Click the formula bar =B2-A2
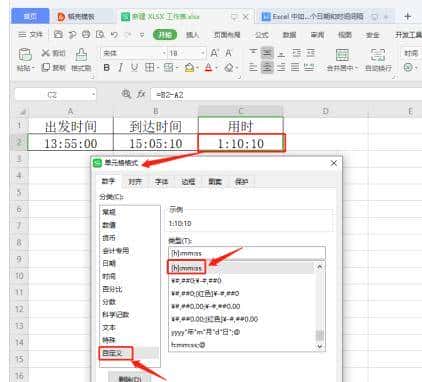Image resolution: width=422 pixels, height=382 pixels. pyautogui.click(x=286, y=95)
